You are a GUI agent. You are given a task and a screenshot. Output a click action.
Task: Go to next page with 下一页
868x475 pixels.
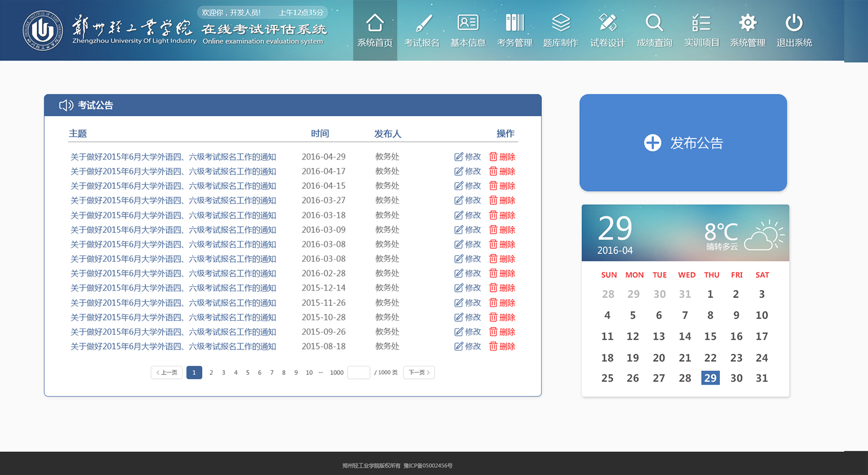click(419, 373)
